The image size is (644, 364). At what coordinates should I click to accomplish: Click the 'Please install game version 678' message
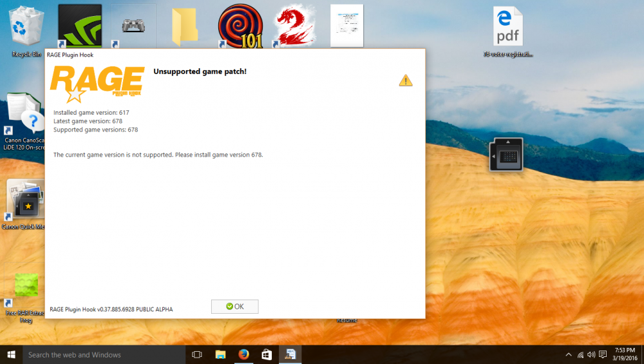[219, 155]
